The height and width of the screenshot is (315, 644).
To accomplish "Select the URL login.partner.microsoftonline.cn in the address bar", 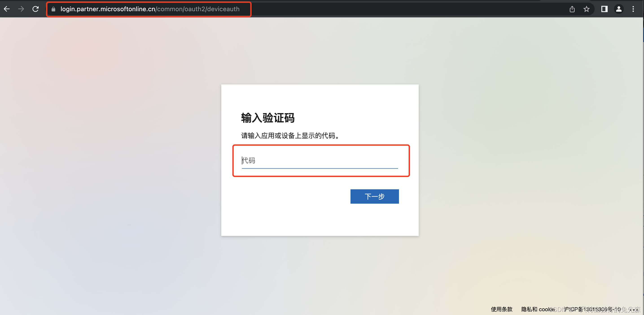I will click(108, 9).
